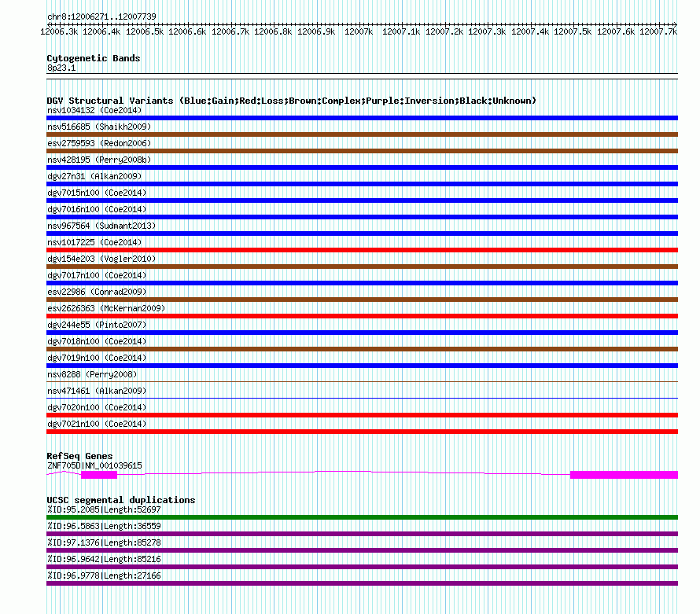Select the blue bar under dgv27n31

(x=362, y=184)
